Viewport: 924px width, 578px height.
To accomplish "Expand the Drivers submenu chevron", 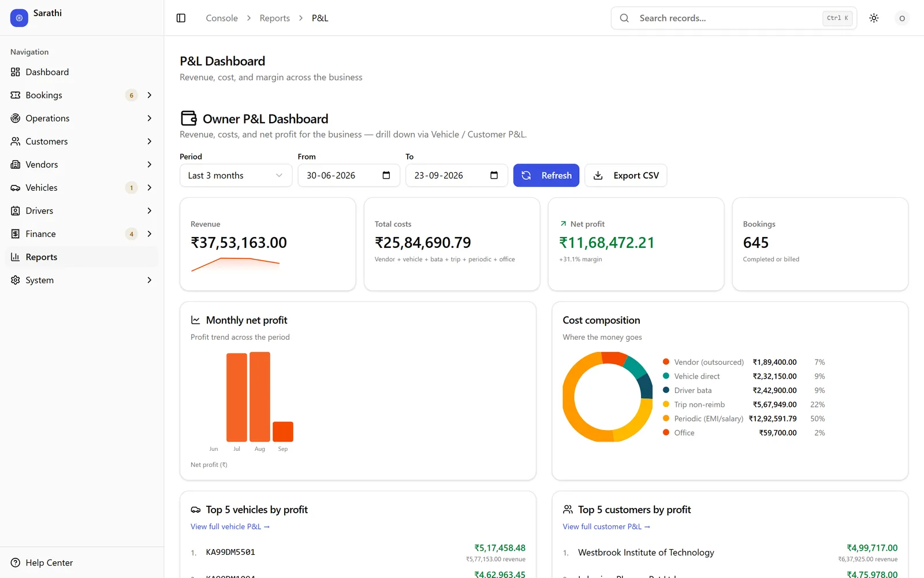I will pos(150,210).
